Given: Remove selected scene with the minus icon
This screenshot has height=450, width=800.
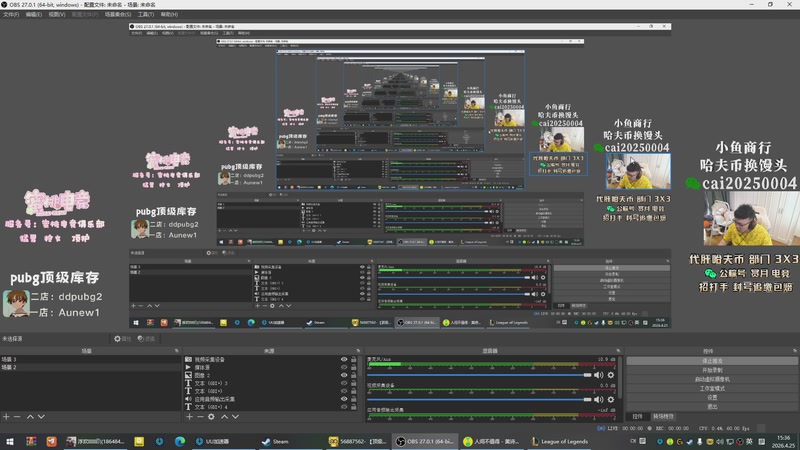Looking at the screenshot, I should [x=17, y=417].
